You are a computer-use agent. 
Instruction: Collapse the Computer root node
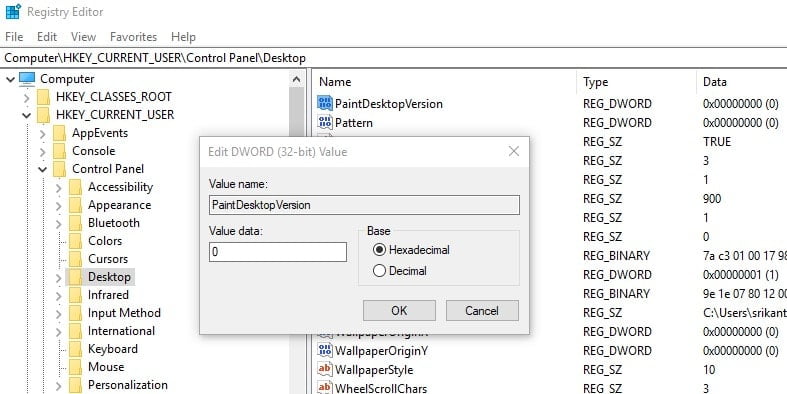click(x=11, y=79)
